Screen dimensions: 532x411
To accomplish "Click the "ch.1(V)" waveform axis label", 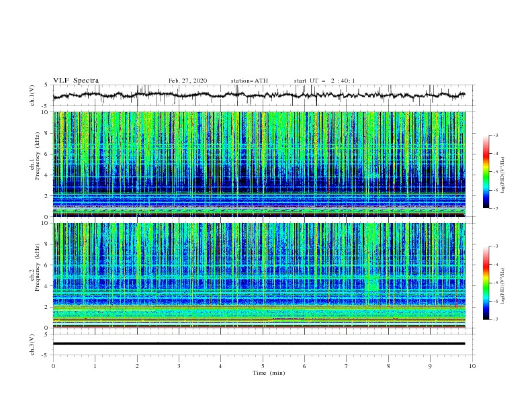I will click(x=32, y=95).
